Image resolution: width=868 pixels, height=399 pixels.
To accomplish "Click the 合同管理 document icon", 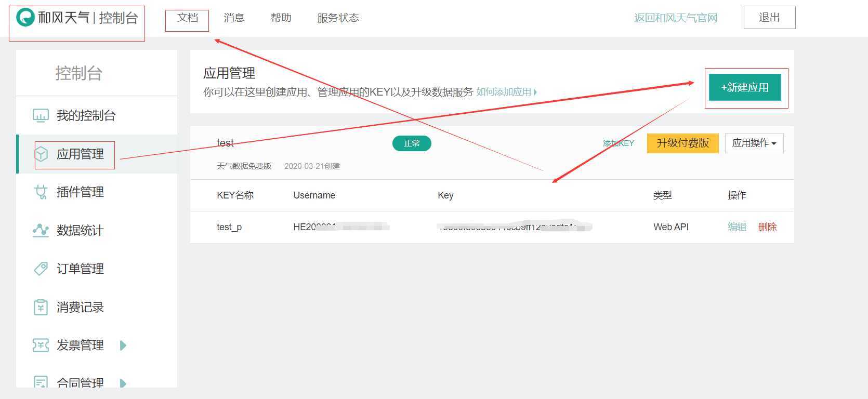I will click(41, 382).
